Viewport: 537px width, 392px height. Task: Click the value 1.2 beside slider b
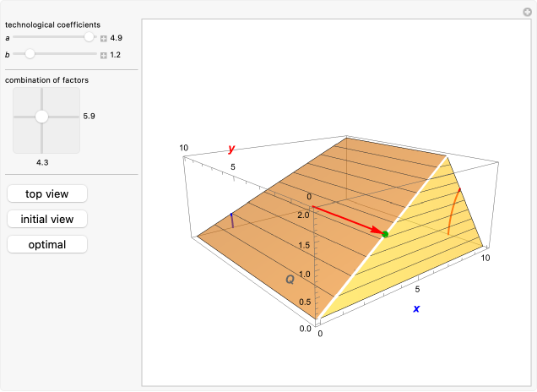(x=117, y=55)
